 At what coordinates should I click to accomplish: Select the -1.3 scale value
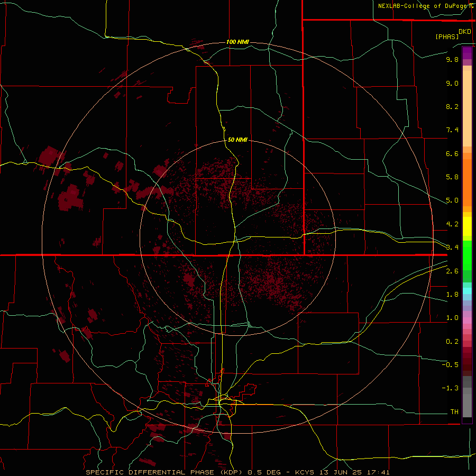point(450,388)
